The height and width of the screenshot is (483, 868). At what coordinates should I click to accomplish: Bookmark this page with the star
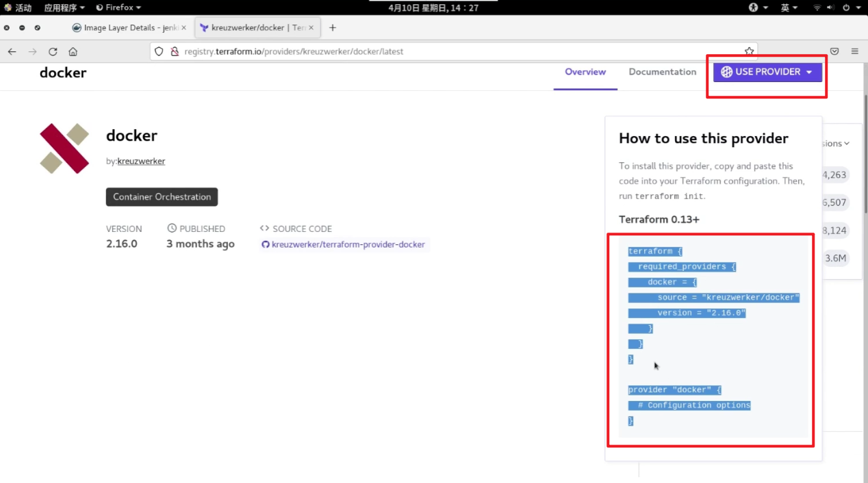point(750,51)
